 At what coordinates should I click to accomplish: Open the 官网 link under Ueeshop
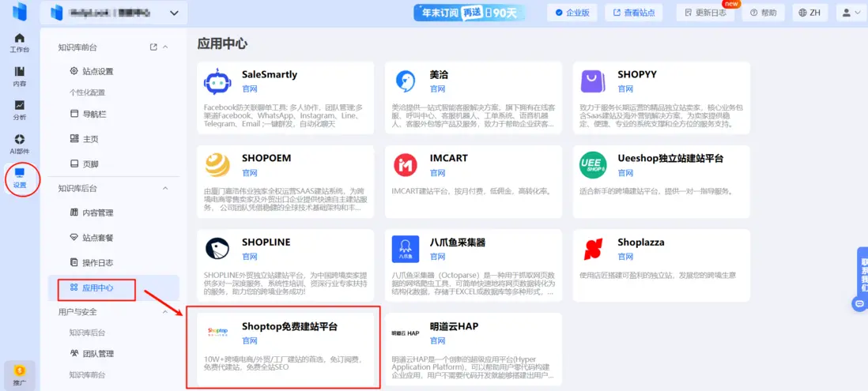click(x=625, y=172)
